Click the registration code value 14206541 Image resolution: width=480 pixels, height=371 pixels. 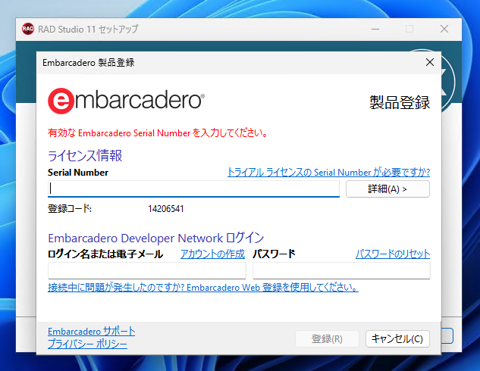[x=166, y=209]
